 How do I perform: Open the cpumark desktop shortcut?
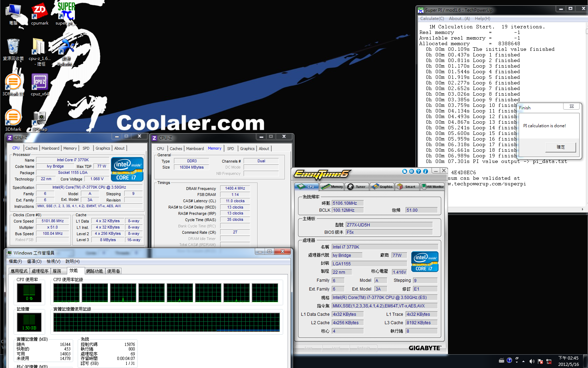40,14
